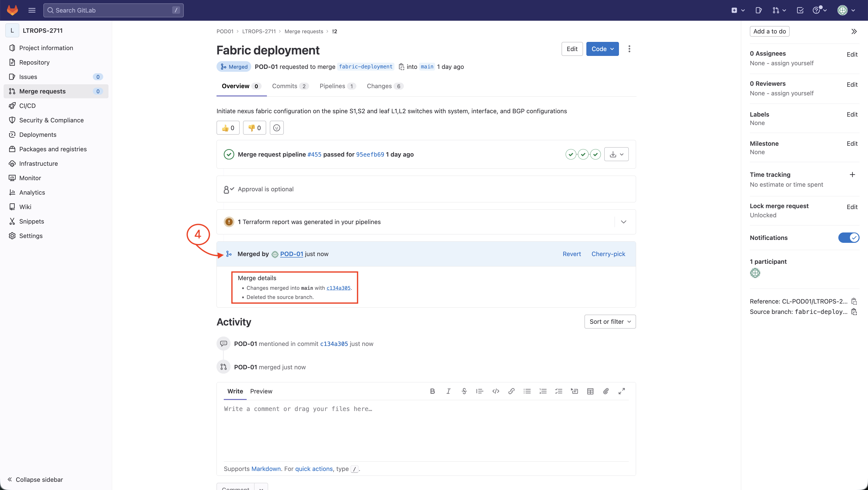Open the blue Code dropdown
The image size is (868, 490).
[x=602, y=49]
